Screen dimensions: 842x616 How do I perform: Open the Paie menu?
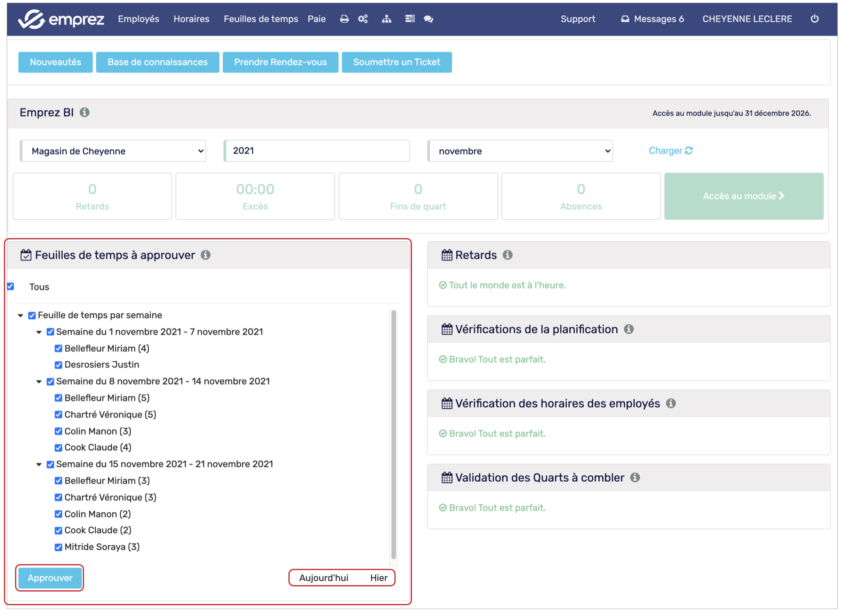(x=316, y=19)
